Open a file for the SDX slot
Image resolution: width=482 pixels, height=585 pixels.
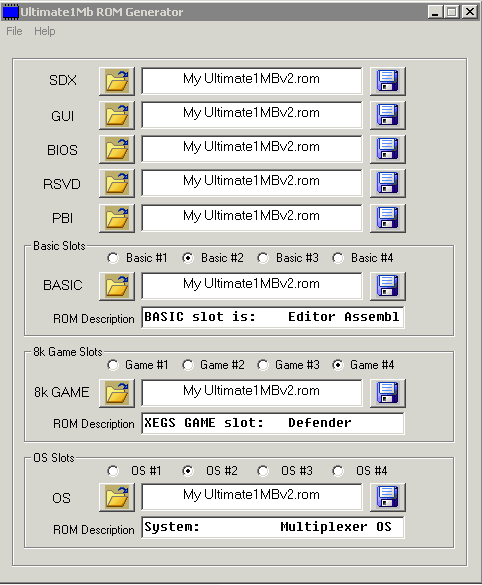point(117,81)
